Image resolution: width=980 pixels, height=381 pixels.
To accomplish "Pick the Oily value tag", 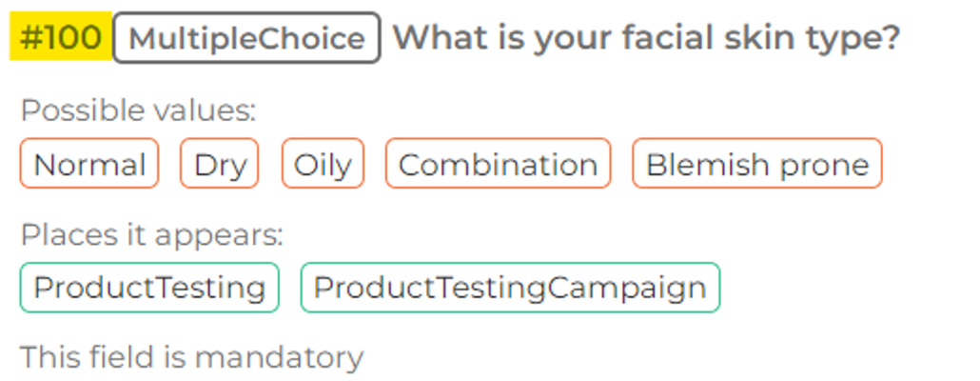I will click(x=323, y=164).
